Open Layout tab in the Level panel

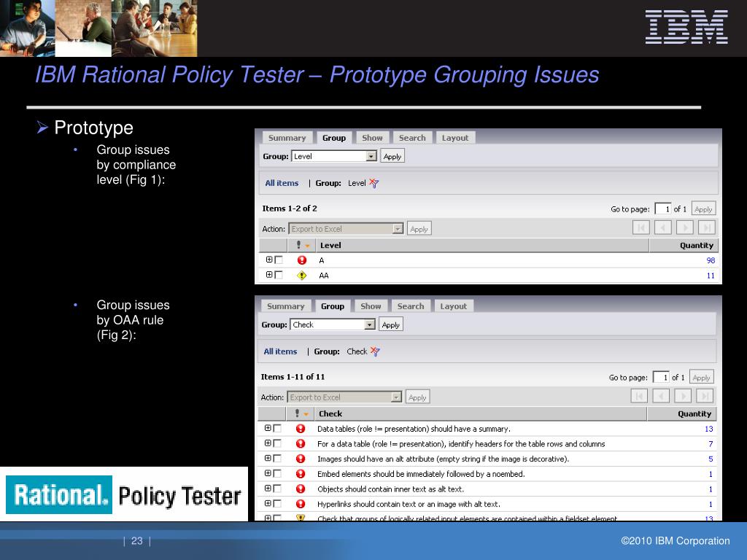point(455,138)
